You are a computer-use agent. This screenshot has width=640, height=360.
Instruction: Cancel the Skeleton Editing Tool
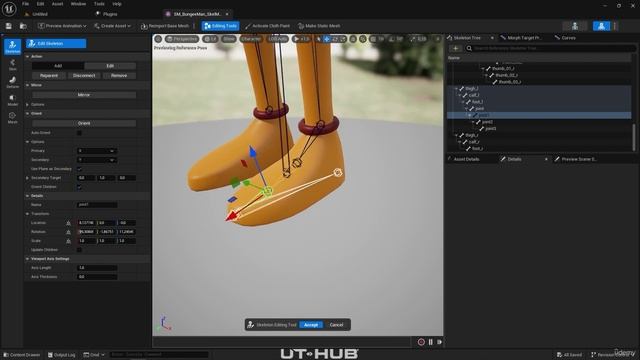(336, 325)
